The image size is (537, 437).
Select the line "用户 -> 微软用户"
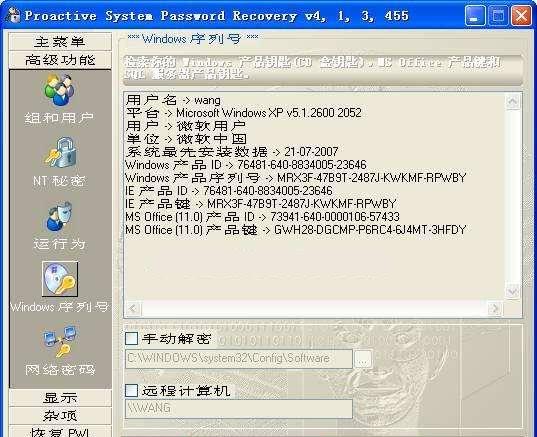(x=186, y=126)
